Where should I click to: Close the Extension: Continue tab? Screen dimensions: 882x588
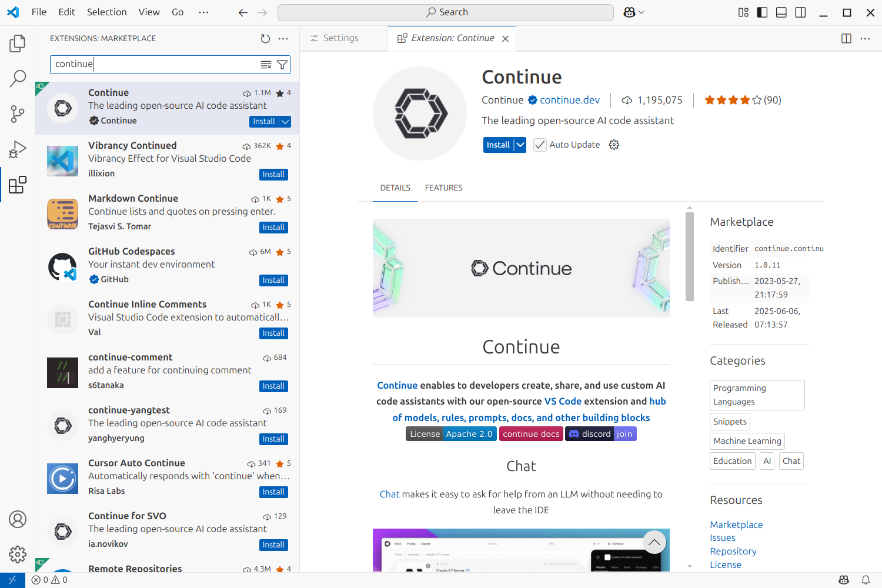pos(505,39)
